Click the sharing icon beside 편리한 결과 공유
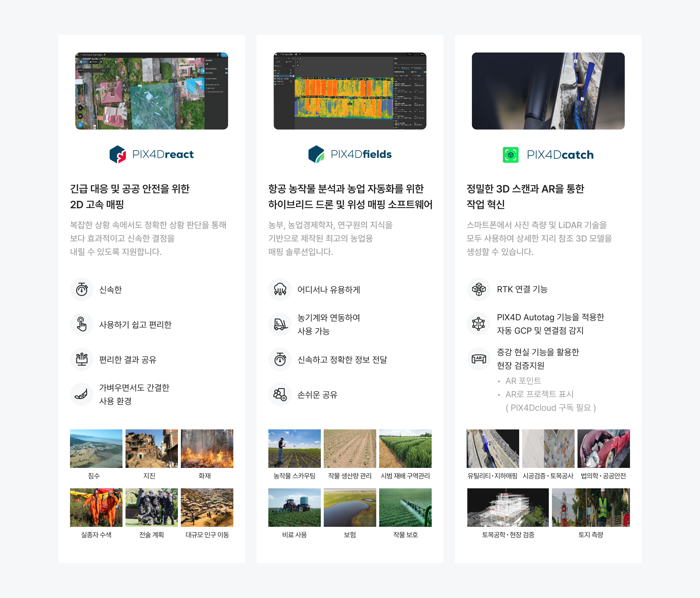 click(x=82, y=359)
